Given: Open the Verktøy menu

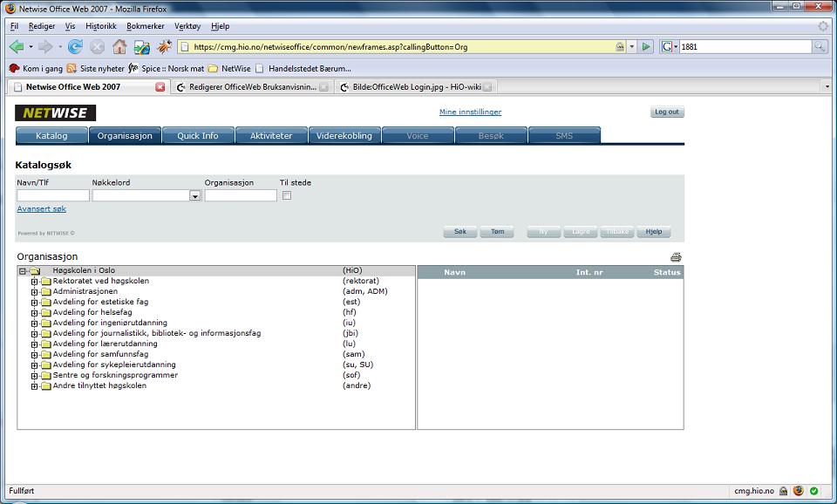Looking at the screenshot, I should coord(187,26).
